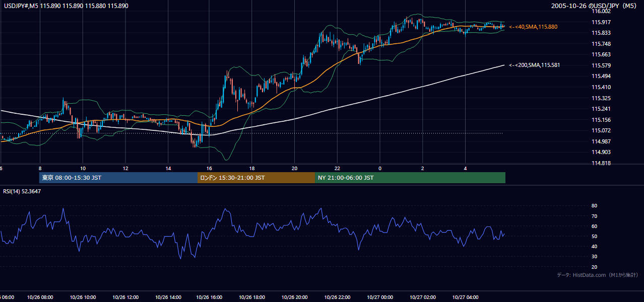
Task: Click the 10/26 14:00 bottom time label
Action: 168,297
